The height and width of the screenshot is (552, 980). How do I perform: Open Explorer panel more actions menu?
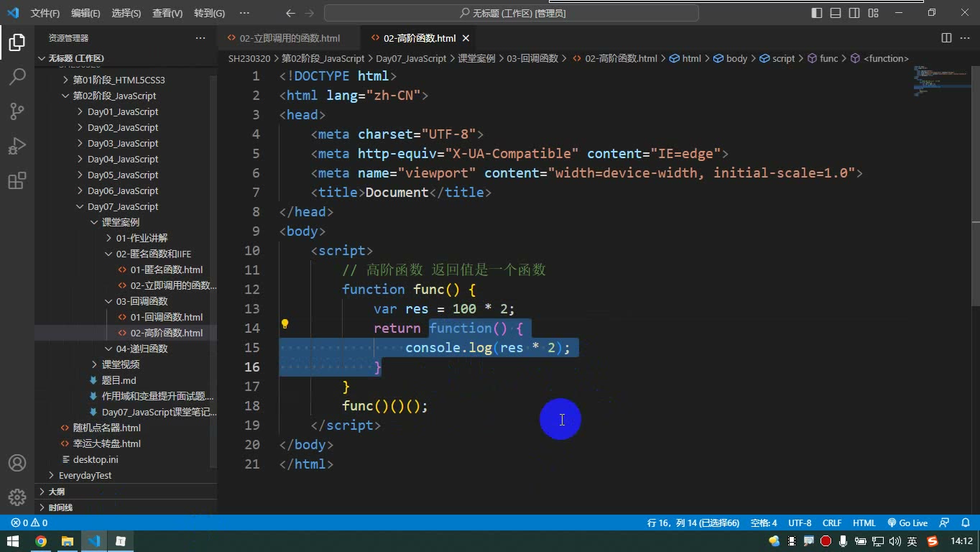pos(200,38)
